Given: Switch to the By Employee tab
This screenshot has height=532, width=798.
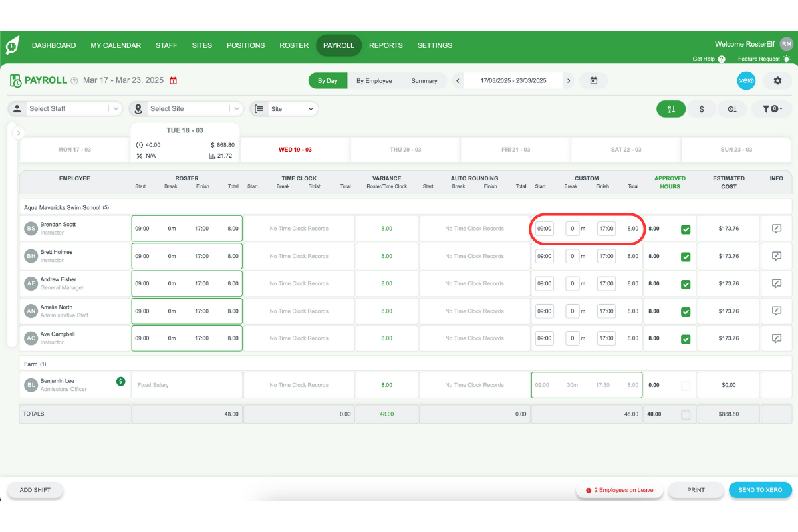Looking at the screenshot, I should click(374, 80).
